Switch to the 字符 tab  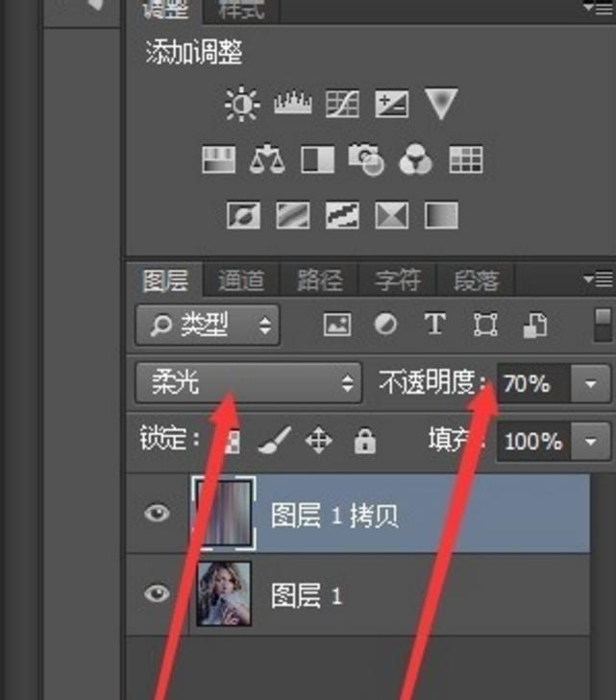(398, 280)
